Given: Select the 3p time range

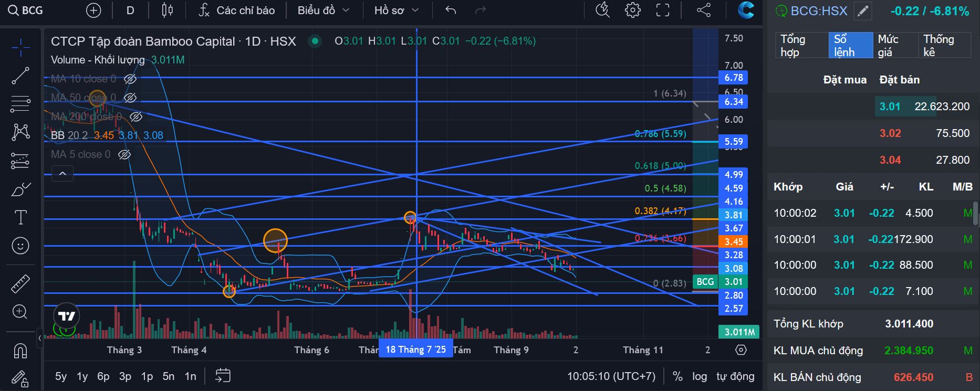Looking at the screenshot, I should [125, 376].
